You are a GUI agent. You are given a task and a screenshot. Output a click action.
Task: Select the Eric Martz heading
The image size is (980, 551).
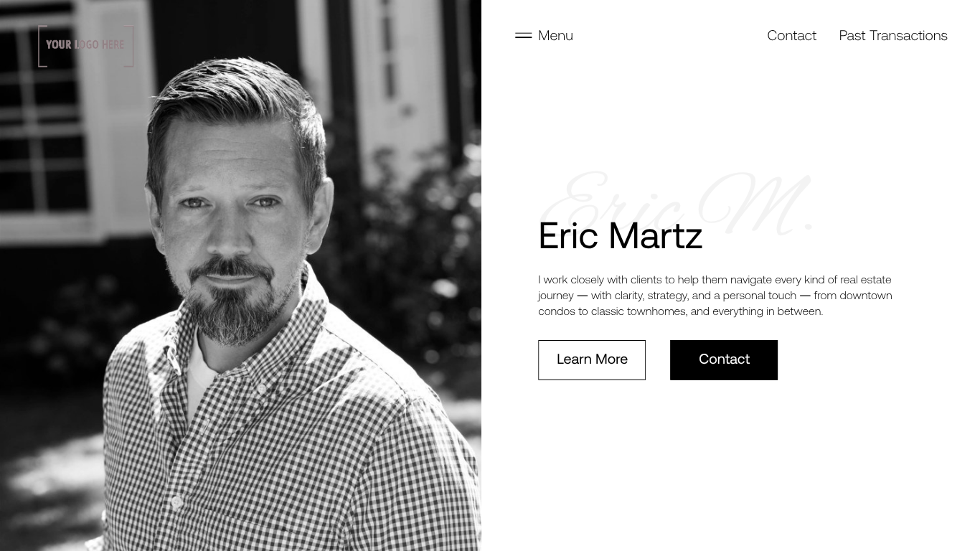pyautogui.click(x=620, y=235)
